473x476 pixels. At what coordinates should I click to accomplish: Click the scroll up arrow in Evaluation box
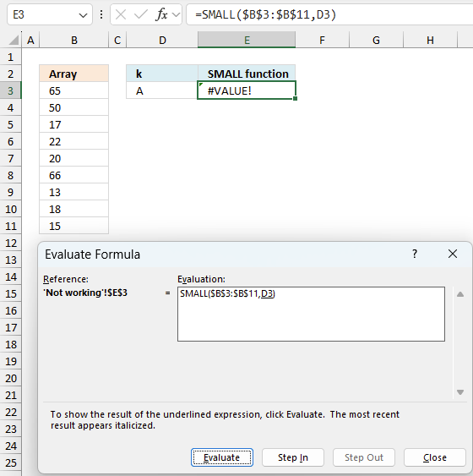460,294
